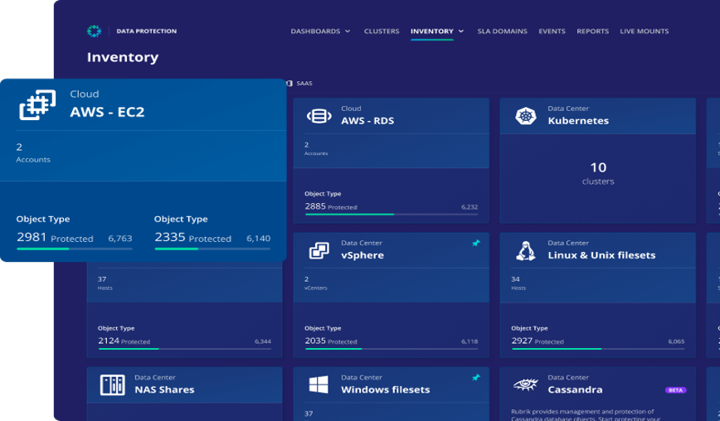Select the Inventory nav item

pyautogui.click(x=432, y=31)
